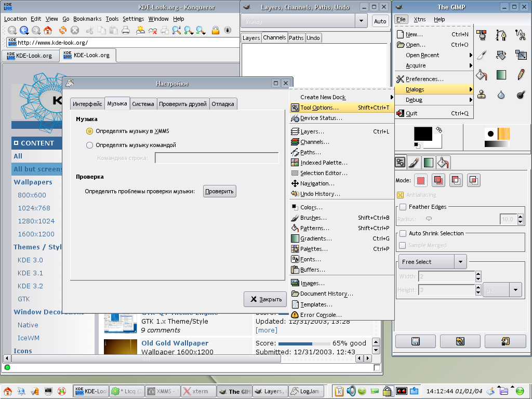Enable the Auto Shrink Selection checkbox
This screenshot has width=532, height=399.
(403, 233)
